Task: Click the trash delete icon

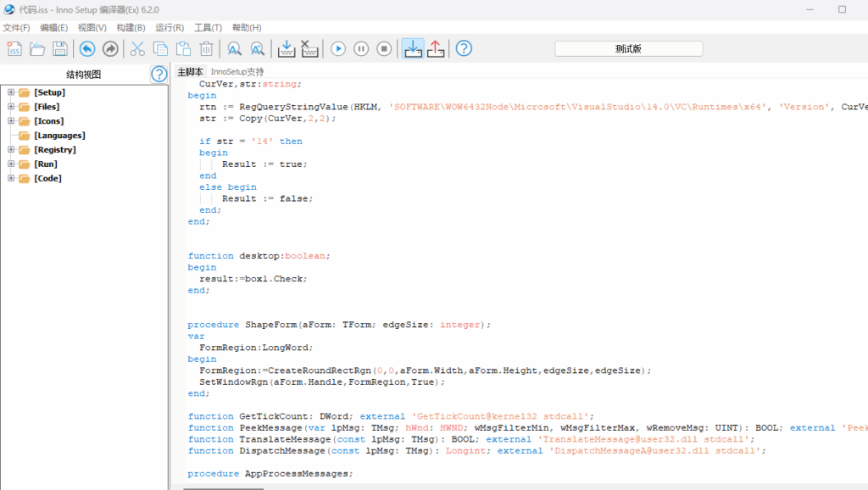Action: coord(206,48)
